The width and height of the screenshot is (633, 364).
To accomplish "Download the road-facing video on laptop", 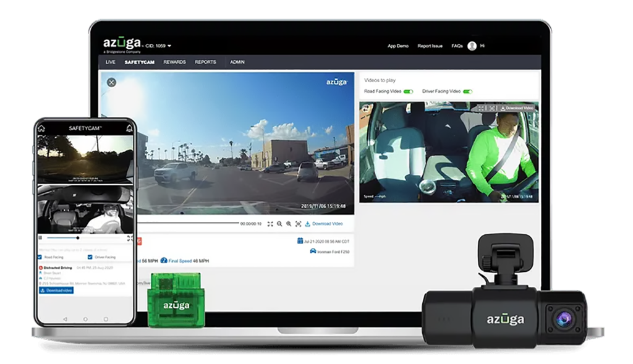I will pos(324,224).
